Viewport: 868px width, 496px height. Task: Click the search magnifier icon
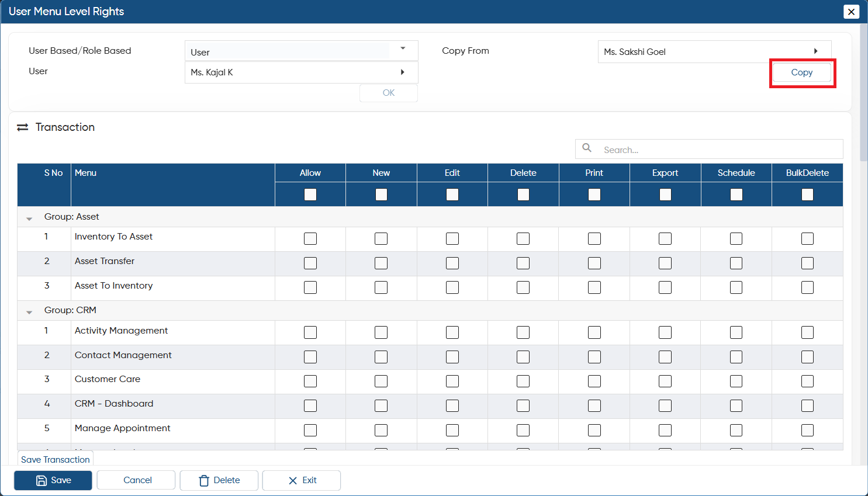pyautogui.click(x=587, y=148)
